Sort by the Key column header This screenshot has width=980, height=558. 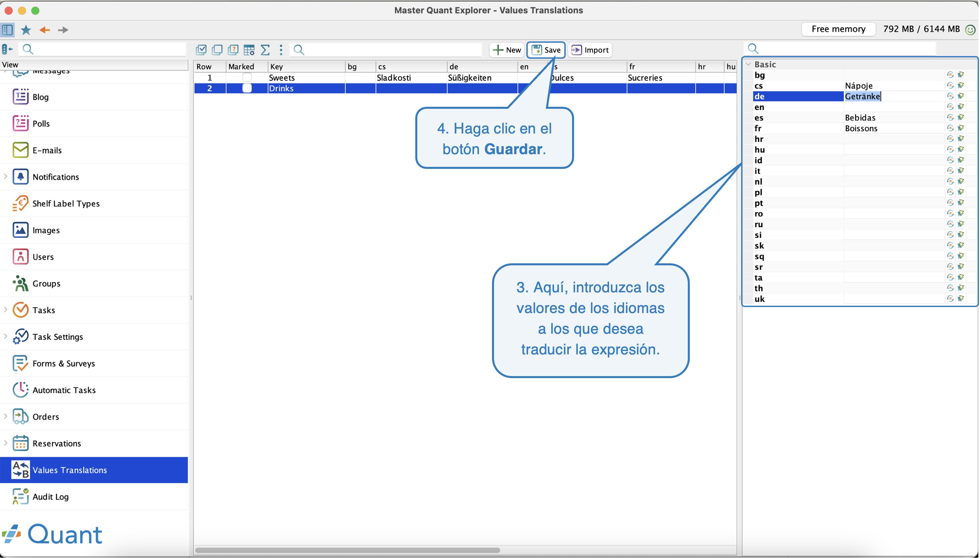306,67
